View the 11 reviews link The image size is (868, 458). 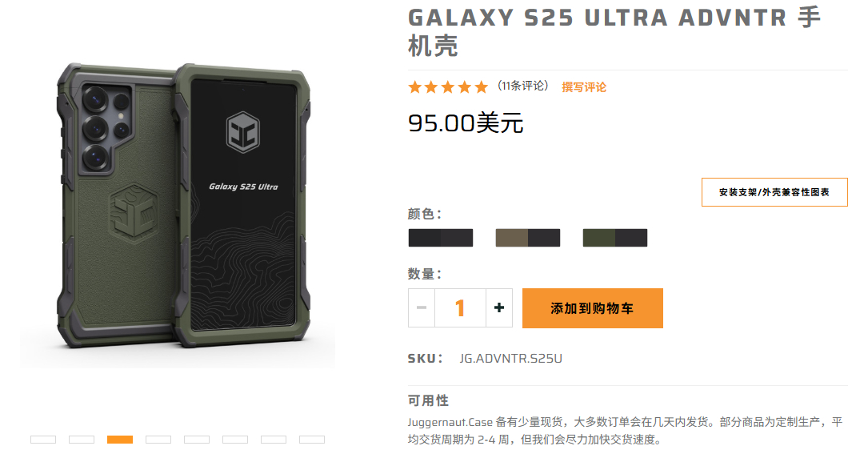pyautogui.click(x=522, y=86)
